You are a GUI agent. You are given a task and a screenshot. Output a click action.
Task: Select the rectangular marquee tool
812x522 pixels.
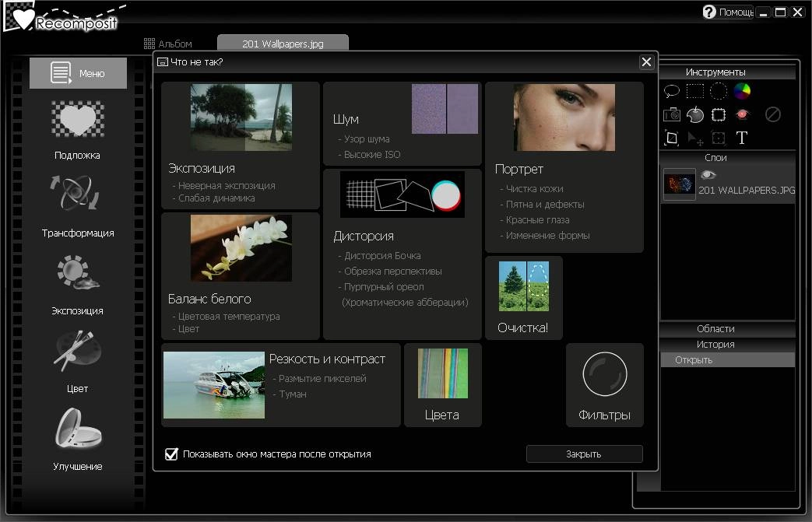click(695, 91)
